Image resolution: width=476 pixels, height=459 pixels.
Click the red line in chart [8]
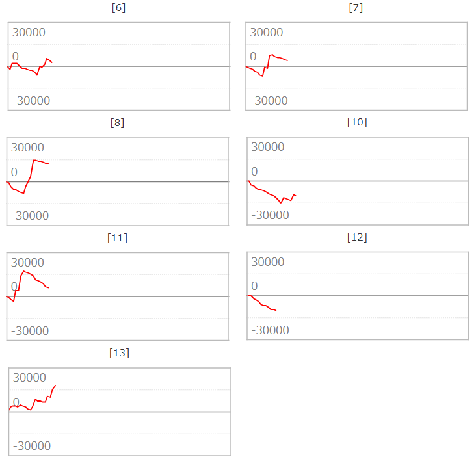click(39, 161)
